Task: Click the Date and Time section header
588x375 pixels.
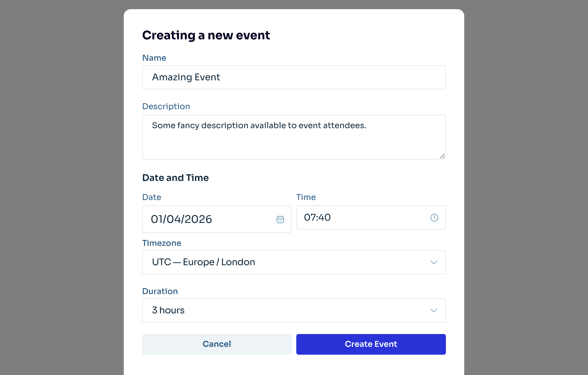Action: coord(175,178)
